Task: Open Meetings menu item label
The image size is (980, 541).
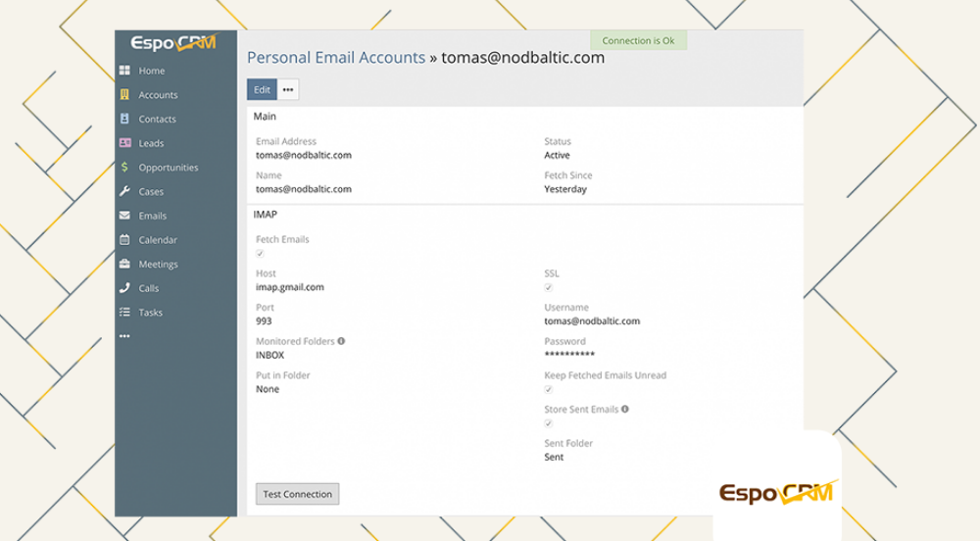Action: point(158,265)
